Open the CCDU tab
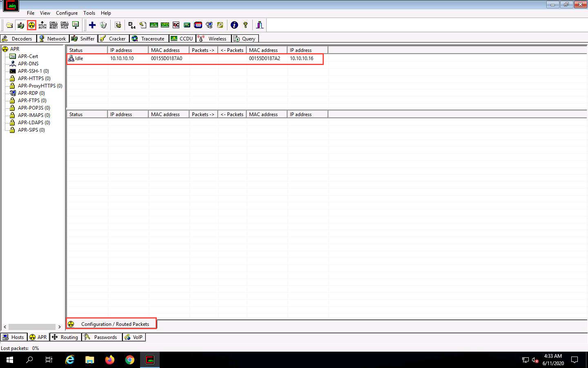 (182, 38)
